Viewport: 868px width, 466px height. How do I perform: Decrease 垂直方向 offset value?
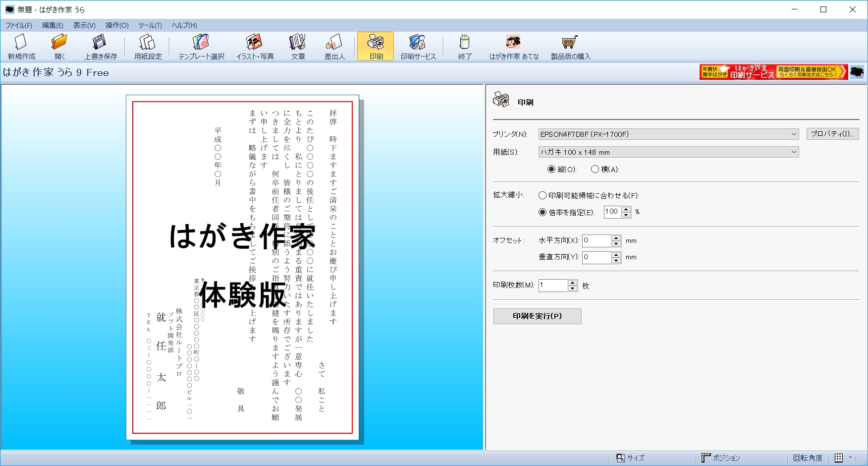(x=616, y=261)
